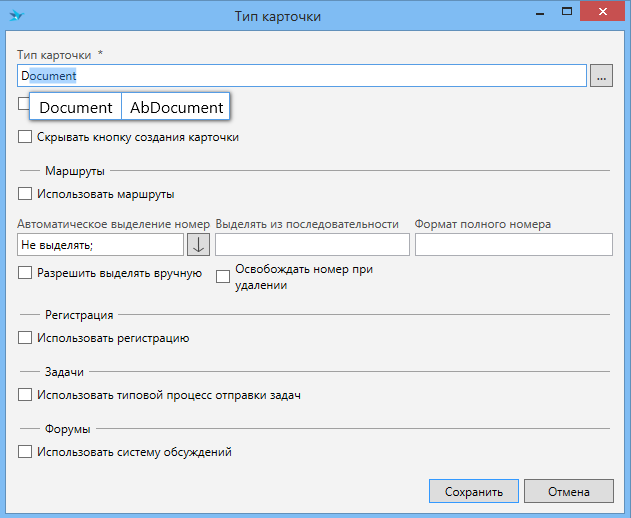Click into 'Формат полного номера' field
Screen dimensions: 631x518
coord(513,245)
